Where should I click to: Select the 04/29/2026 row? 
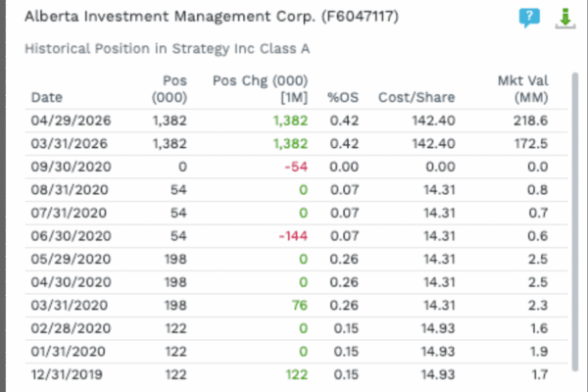coord(296,121)
